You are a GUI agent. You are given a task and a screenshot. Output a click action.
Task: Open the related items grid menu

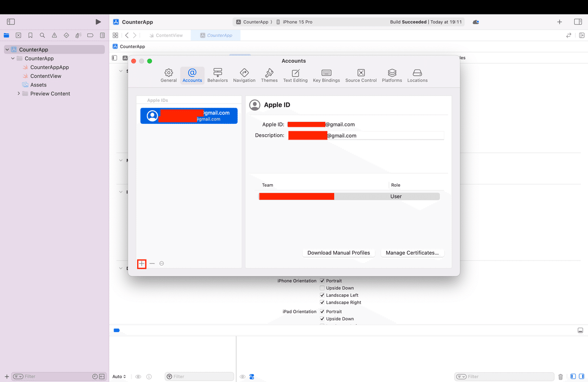tap(115, 35)
